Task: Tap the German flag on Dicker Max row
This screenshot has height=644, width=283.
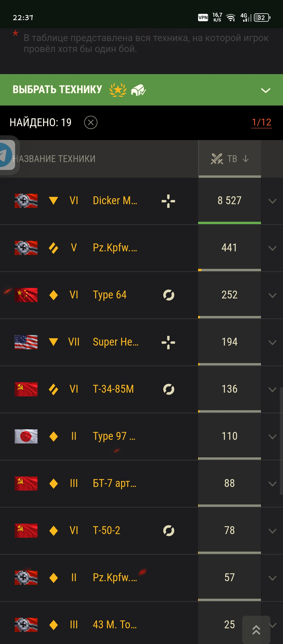Action: [26, 201]
